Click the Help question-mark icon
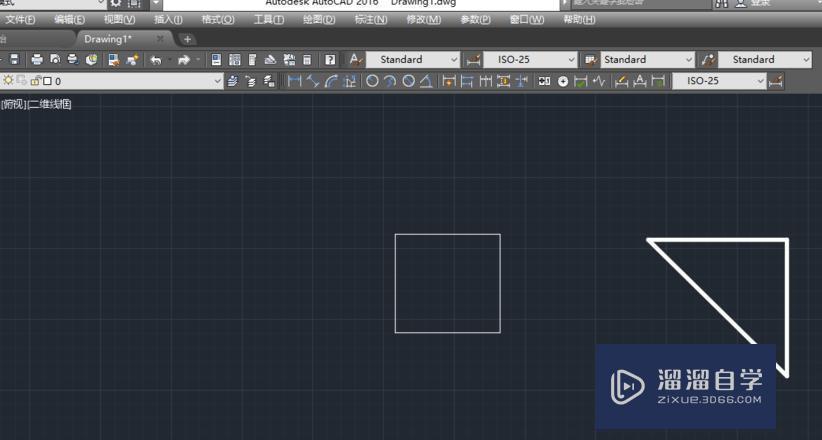822x440 pixels. (x=330, y=59)
